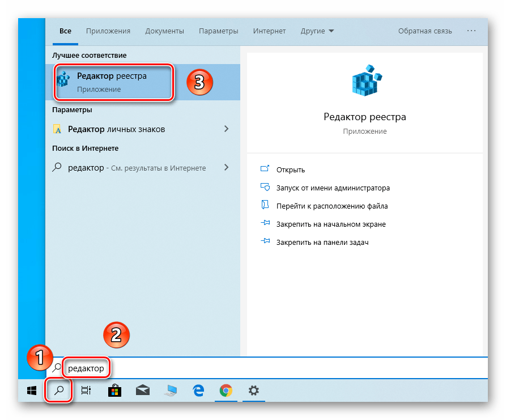Open Settings gear icon on the taskbar

click(x=254, y=390)
